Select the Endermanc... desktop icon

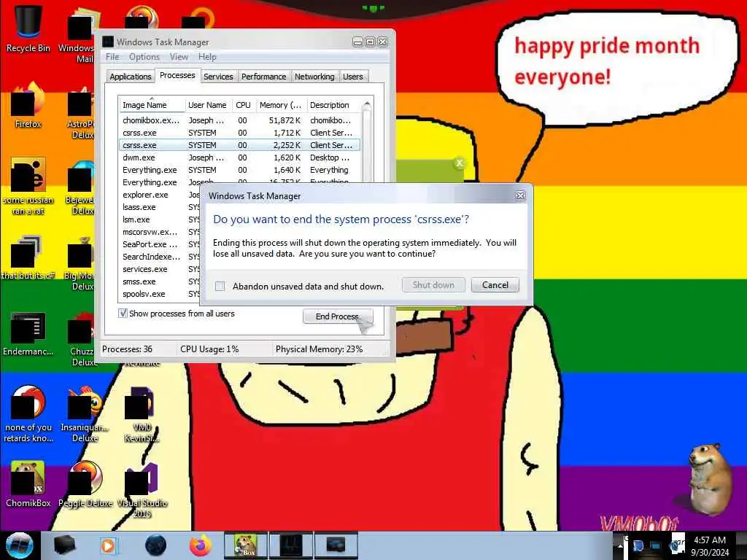pos(28,333)
